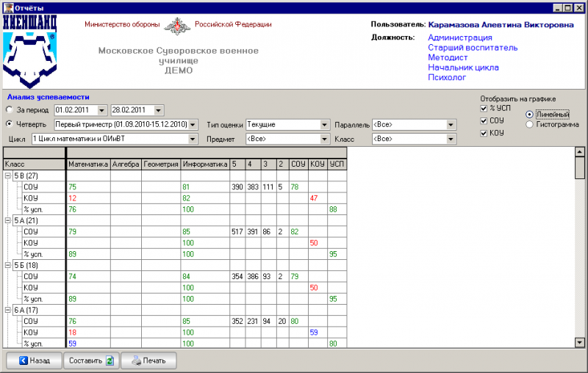This screenshot has height=373, width=588.
Task: Click the Информатика column header
Action: 205,164
